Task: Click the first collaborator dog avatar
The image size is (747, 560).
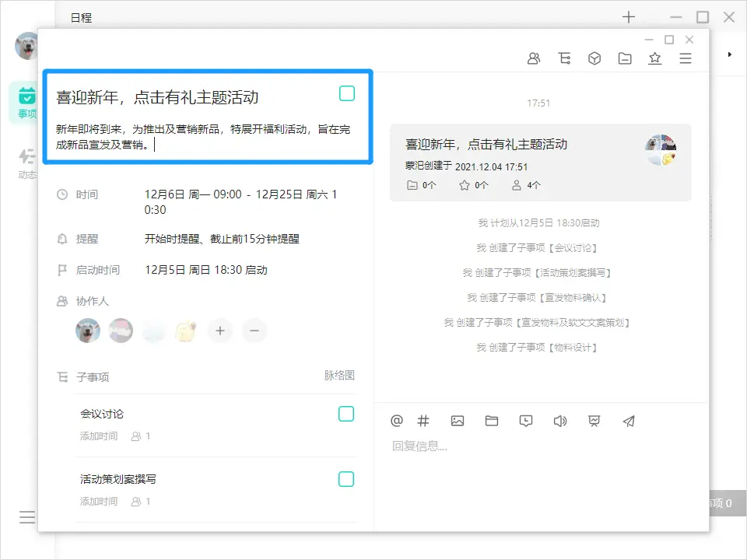Action: click(x=88, y=331)
